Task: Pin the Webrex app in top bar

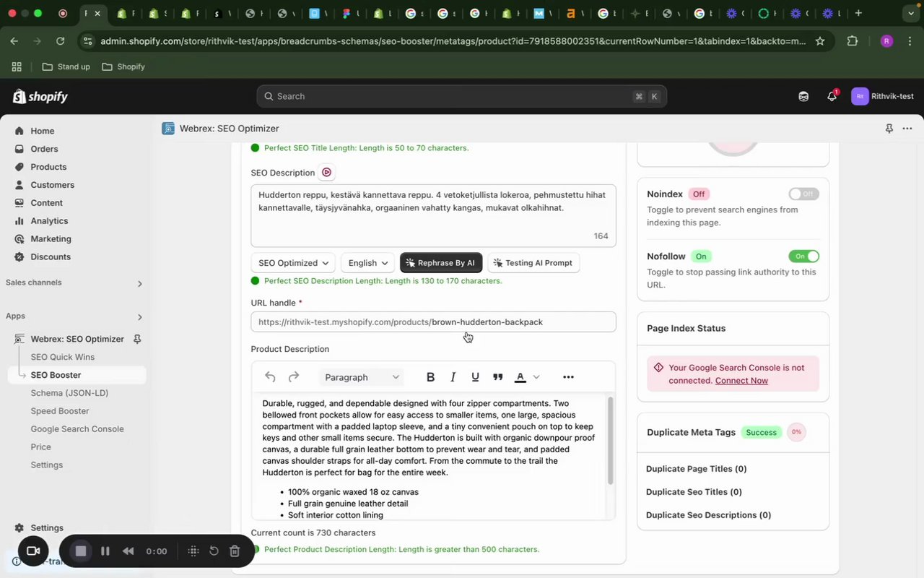Action: (x=889, y=129)
